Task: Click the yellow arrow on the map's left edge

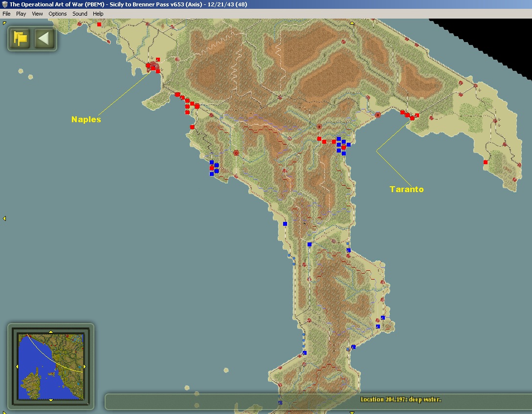Action: (x=4, y=218)
